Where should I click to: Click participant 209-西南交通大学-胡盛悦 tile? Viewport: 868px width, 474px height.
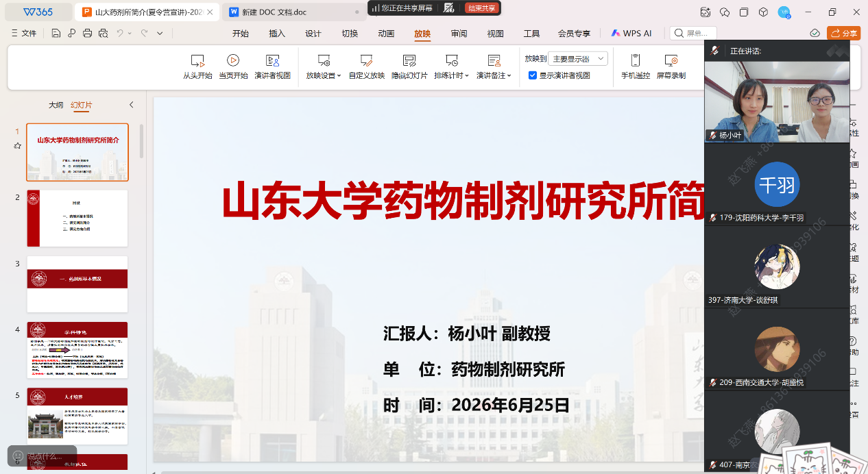777,348
